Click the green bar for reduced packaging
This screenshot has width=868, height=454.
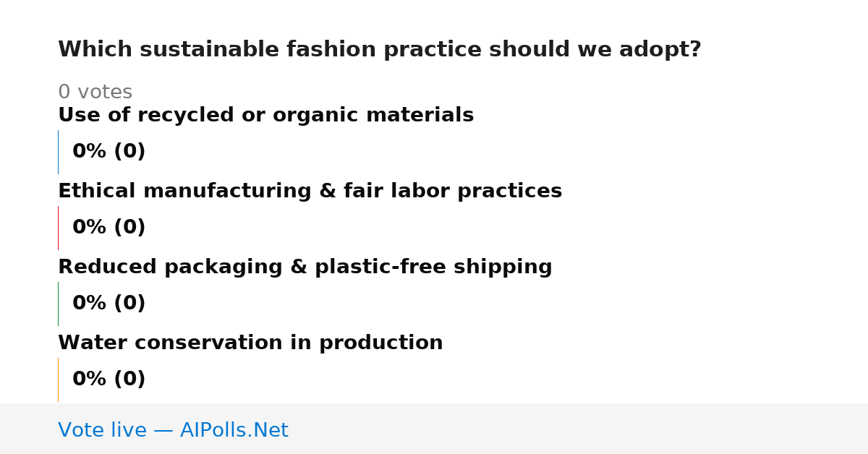click(x=58, y=304)
